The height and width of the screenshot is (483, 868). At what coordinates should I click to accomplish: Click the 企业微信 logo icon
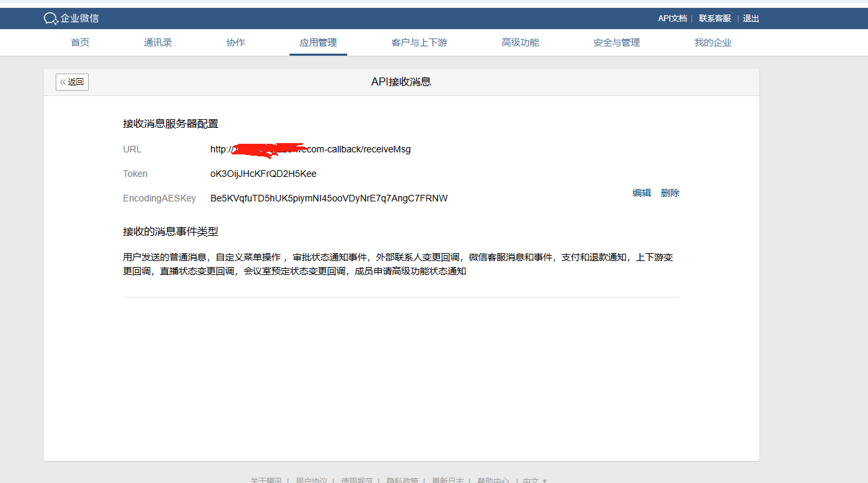pyautogui.click(x=50, y=18)
